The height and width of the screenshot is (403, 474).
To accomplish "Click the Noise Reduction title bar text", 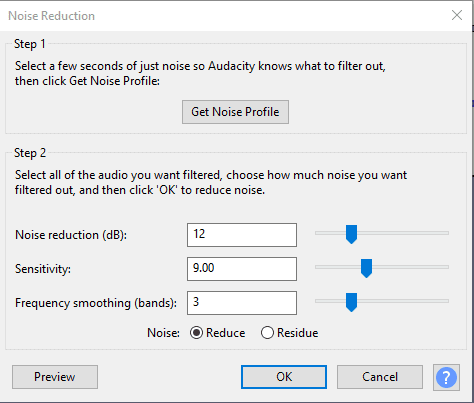I will tap(51, 16).
